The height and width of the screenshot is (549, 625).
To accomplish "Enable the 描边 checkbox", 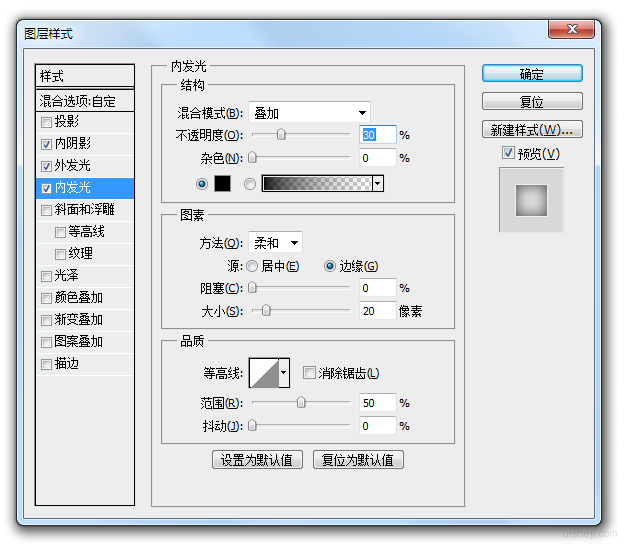I will coord(46,364).
